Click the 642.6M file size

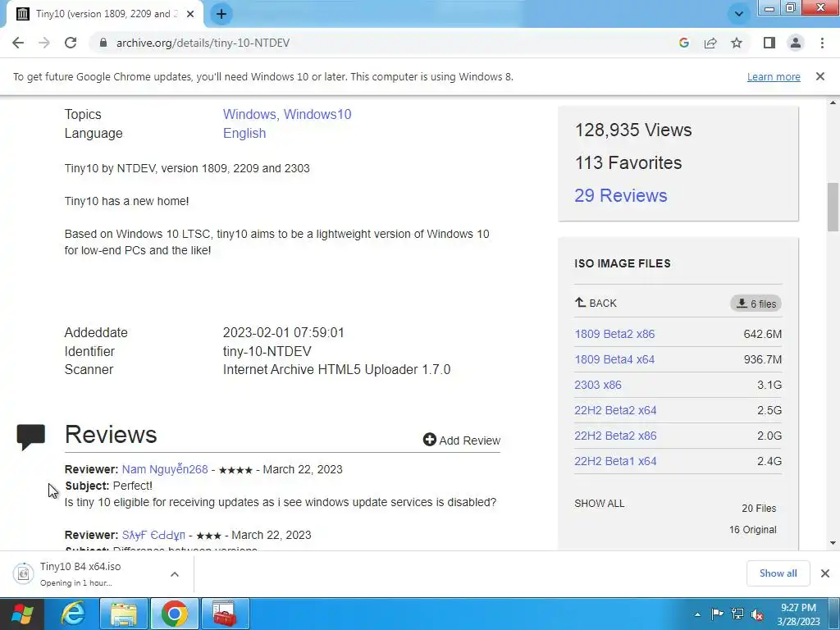pos(762,335)
